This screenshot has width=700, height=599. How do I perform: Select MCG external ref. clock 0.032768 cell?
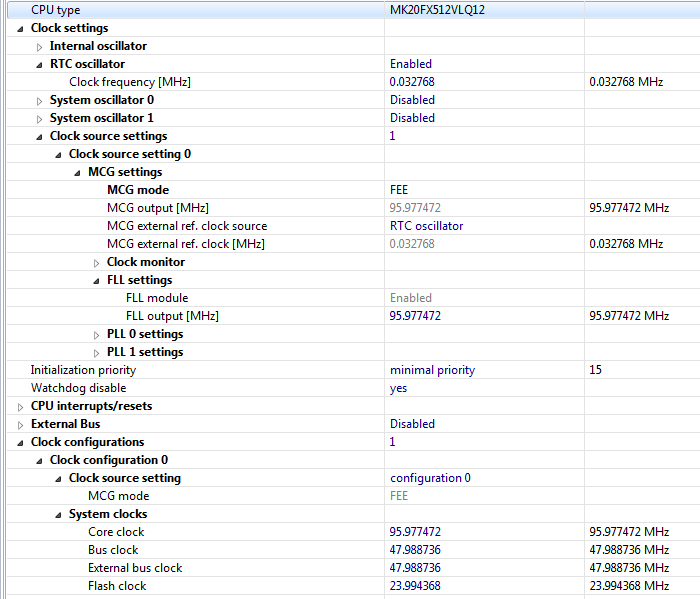click(412, 244)
